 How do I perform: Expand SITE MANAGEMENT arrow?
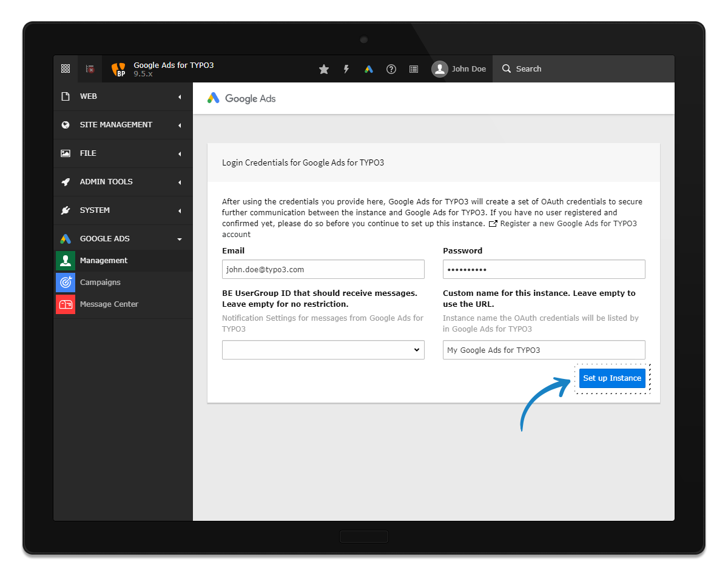(x=180, y=126)
